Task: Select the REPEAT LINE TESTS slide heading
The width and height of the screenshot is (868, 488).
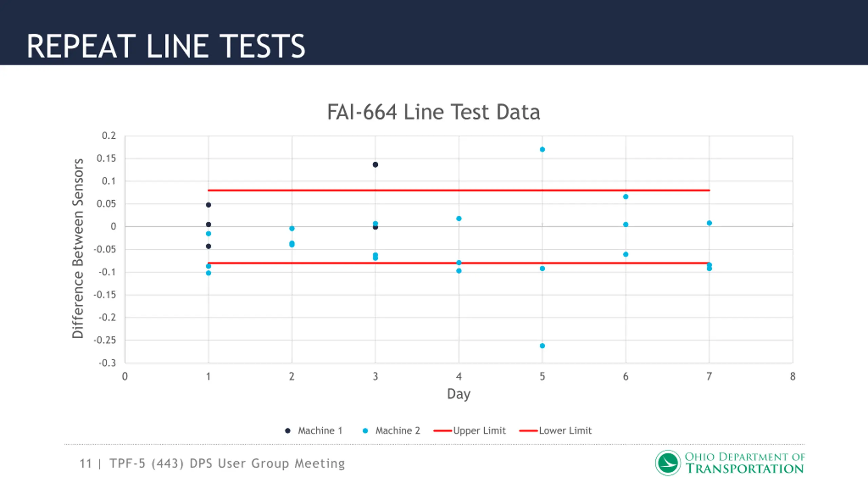Action: click(x=166, y=46)
